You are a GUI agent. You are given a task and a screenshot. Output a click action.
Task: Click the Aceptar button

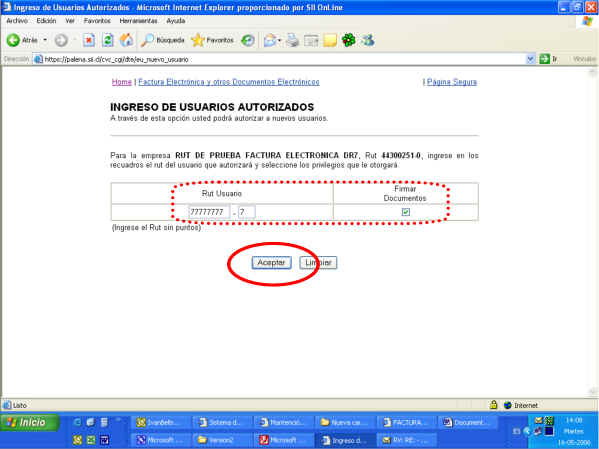pos(271,263)
